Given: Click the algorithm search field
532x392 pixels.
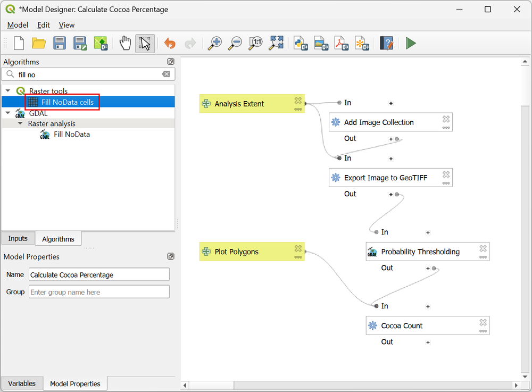Looking at the screenshot, I should coord(89,74).
